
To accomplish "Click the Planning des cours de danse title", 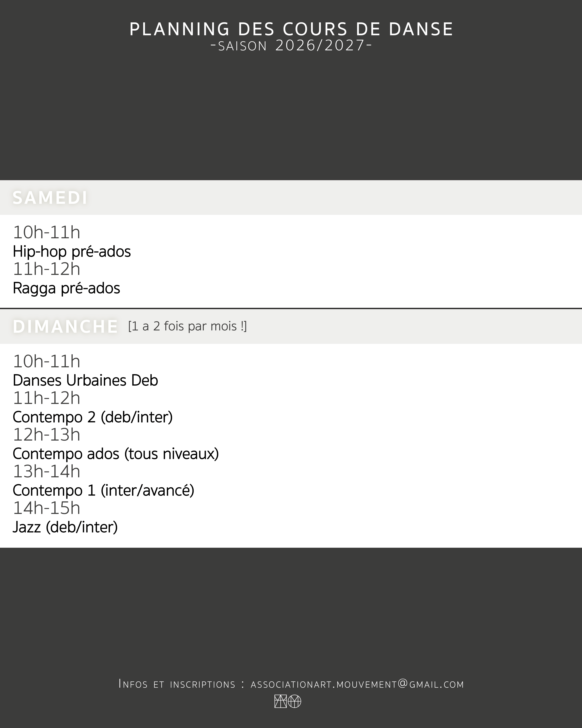I will pyautogui.click(x=291, y=29).
